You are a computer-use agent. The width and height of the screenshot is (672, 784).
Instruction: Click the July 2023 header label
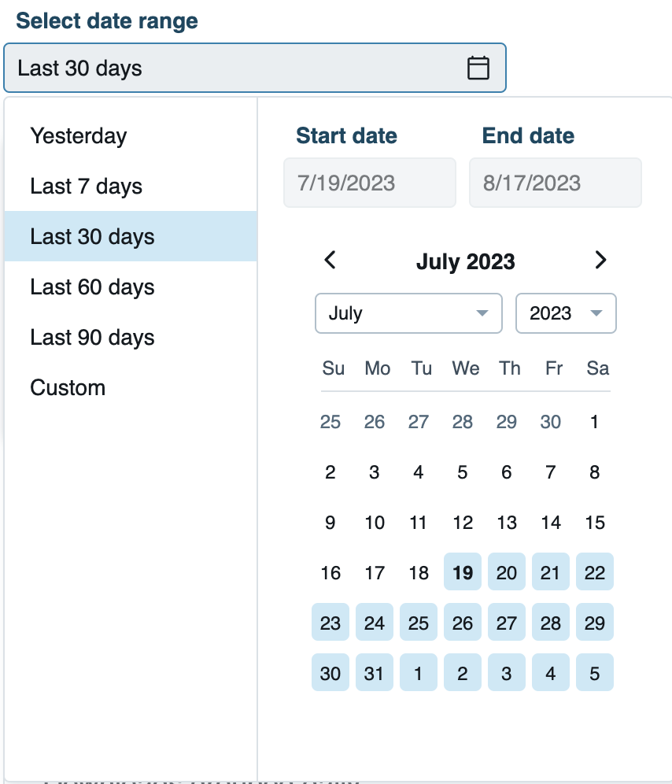click(465, 261)
